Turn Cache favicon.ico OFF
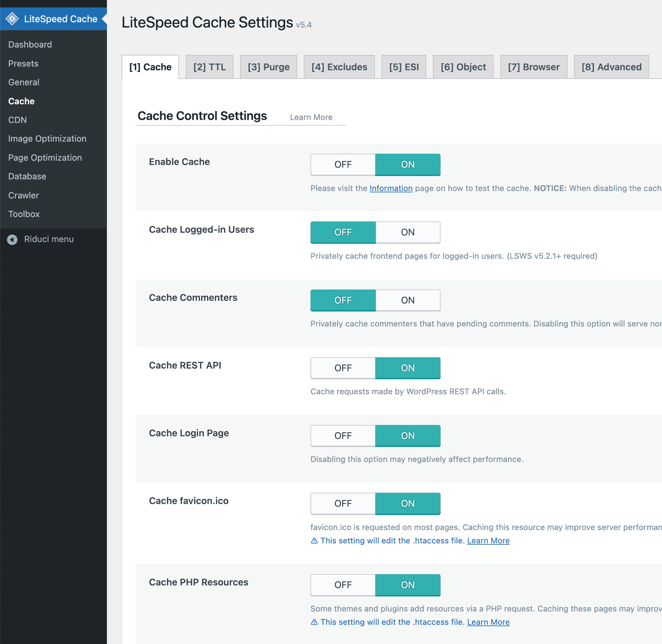Image resolution: width=662 pixels, height=644 pixels. click(343, 504)
